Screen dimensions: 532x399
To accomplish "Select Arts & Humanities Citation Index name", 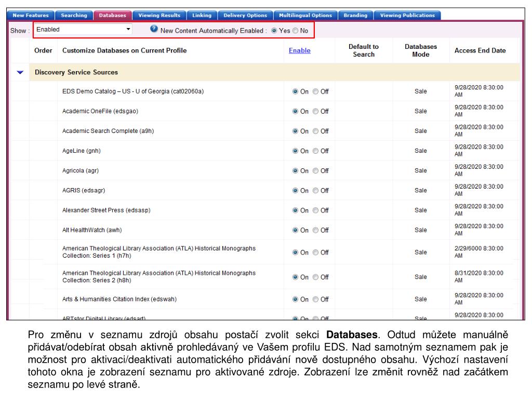I will tap(119, 299).
